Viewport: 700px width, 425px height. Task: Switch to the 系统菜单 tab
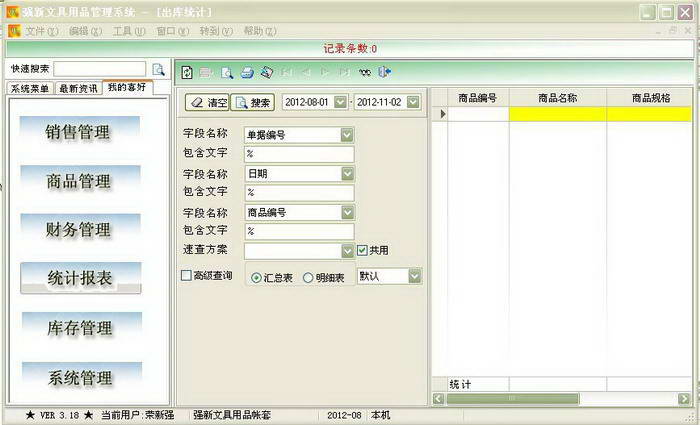coord(30,88)
